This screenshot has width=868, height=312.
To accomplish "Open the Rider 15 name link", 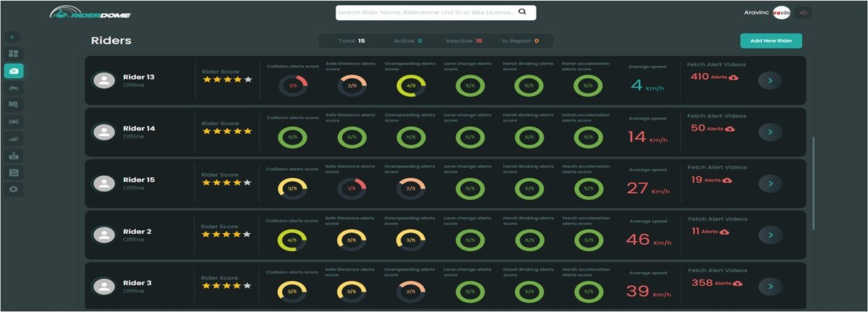I will click(x=139, y=180).
